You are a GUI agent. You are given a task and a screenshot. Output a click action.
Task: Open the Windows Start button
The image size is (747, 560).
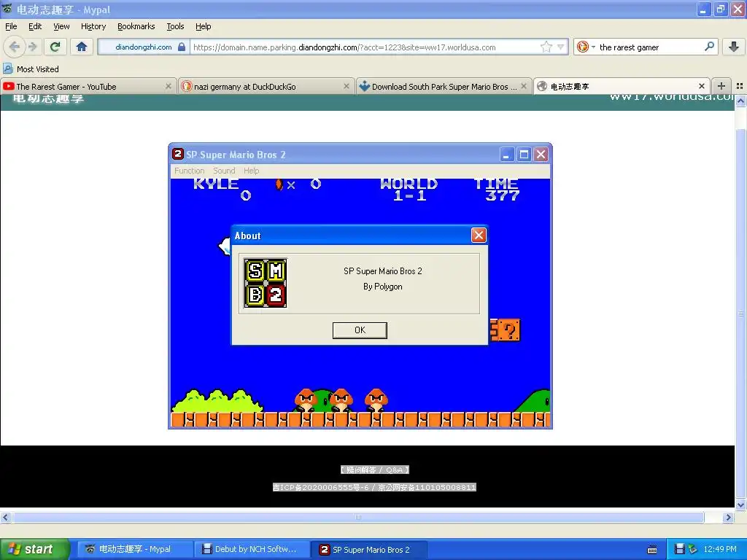coord(35,549)
